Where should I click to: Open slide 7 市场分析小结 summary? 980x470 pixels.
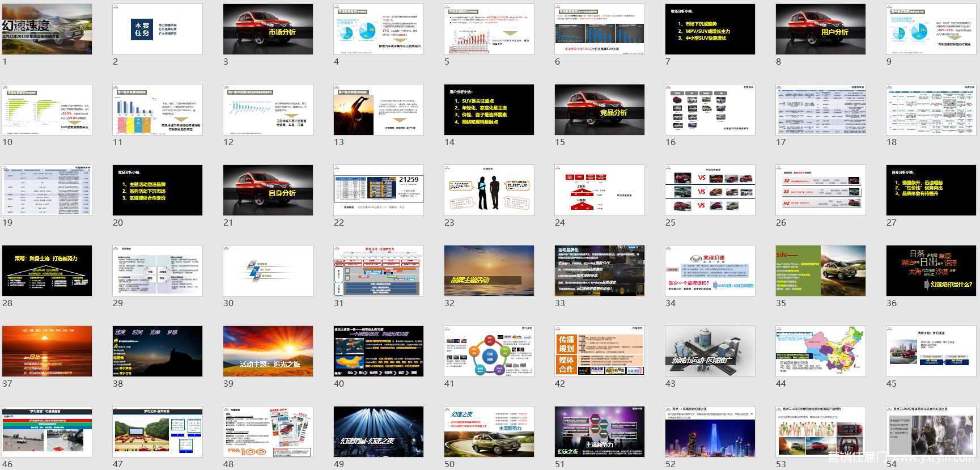710,29
